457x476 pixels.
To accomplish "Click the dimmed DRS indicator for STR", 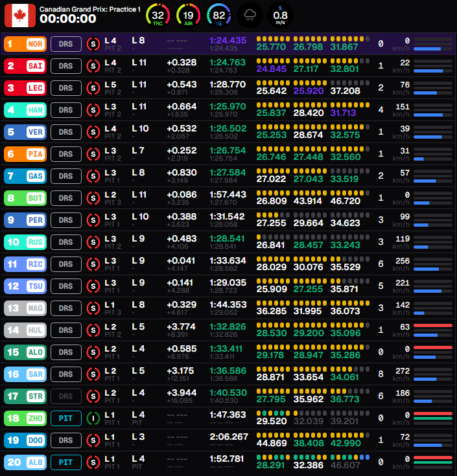I will click(66, 396).
